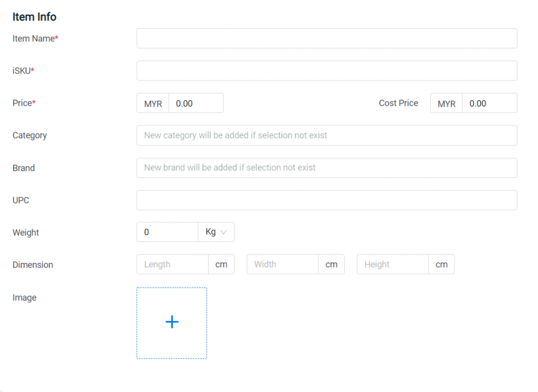Select the iSKU input field
Viewport: 538px width, 392px height.
coord(326,70)
